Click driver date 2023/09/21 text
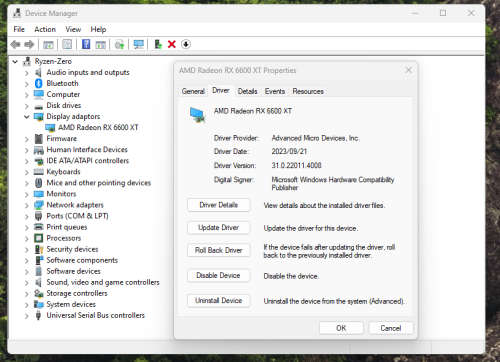500x362 pixels. click(x=289, y=151)
